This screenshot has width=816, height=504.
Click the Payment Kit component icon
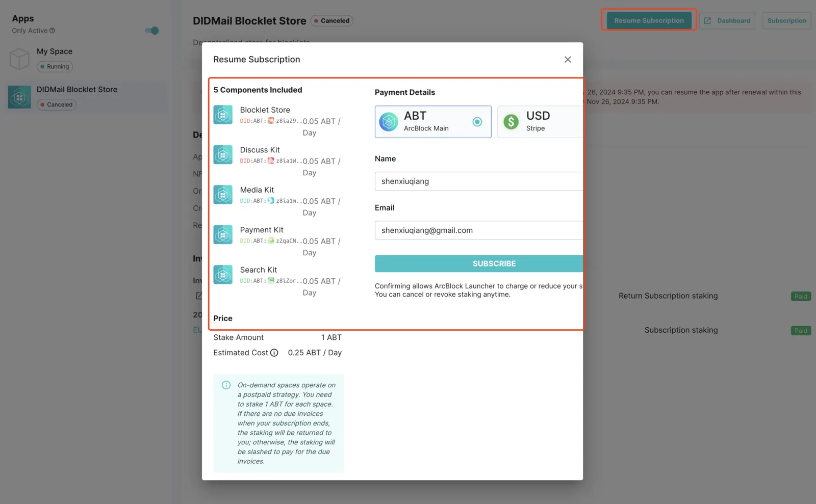[223, 234]
